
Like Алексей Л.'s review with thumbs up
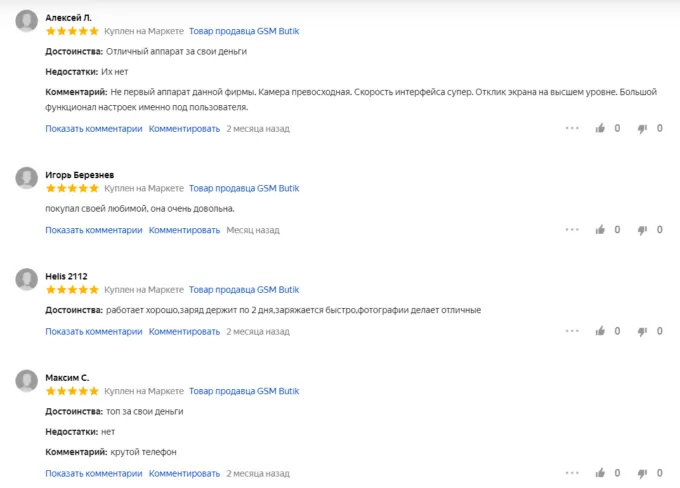coord(600,128)
